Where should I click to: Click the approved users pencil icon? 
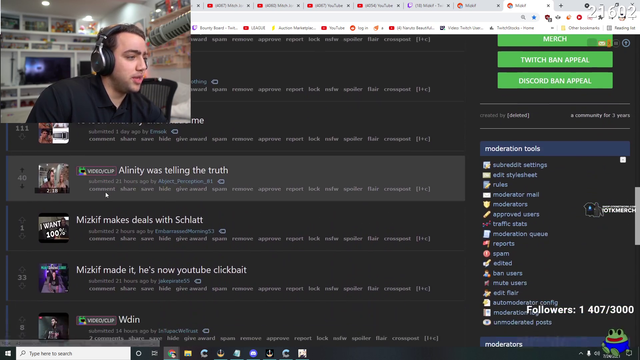point(487,214)
